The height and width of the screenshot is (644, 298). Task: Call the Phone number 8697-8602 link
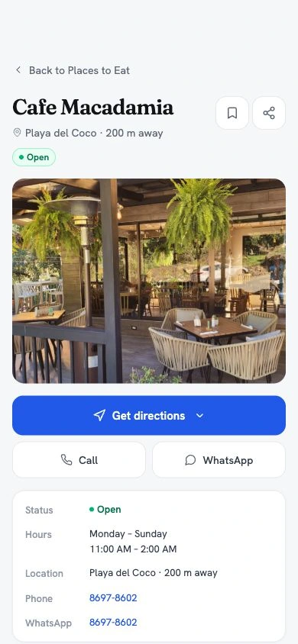(113, 598)
